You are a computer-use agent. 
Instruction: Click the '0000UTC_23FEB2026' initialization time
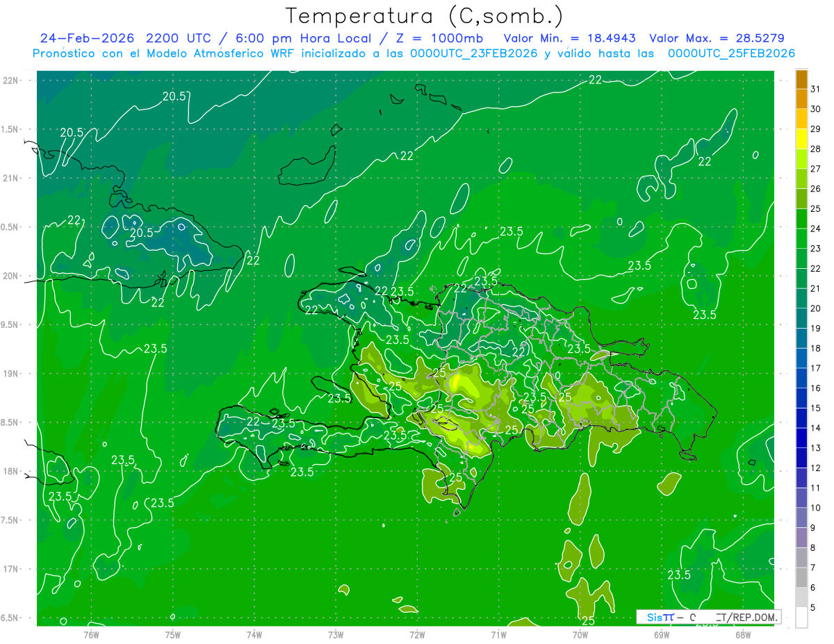coord(474,53)
